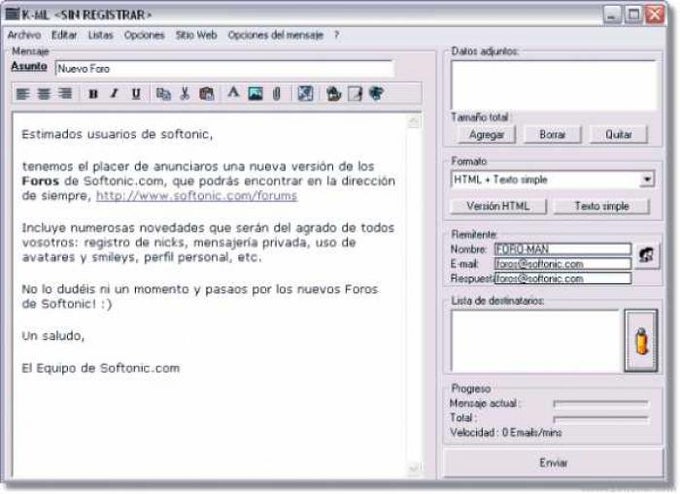Open the Archivo menu
The height and width of the screenshot is (494, 680).
coord(24,35)
